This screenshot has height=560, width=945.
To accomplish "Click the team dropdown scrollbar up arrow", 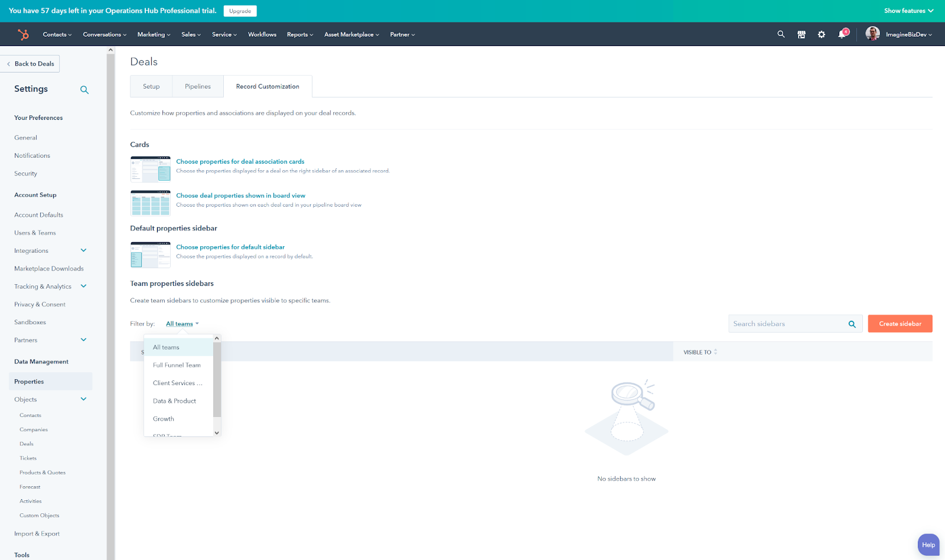I will [x=217, y=338].
